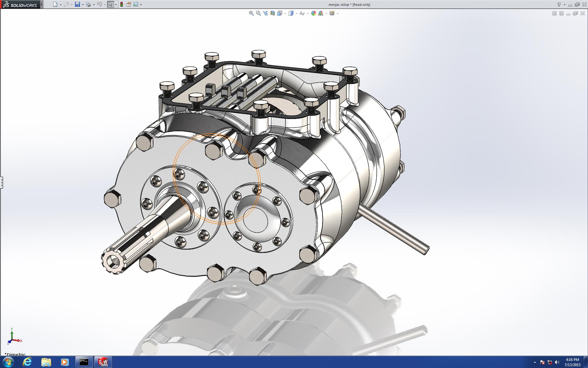Viewport: 588px width, 368px height.
Task: Open the Help question mark menu
Action: tap(559, 4)
